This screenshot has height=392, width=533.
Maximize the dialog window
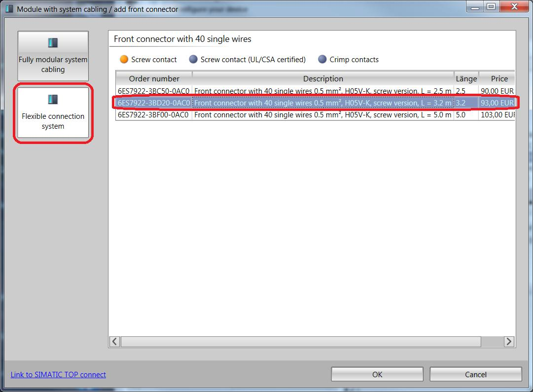491,6
